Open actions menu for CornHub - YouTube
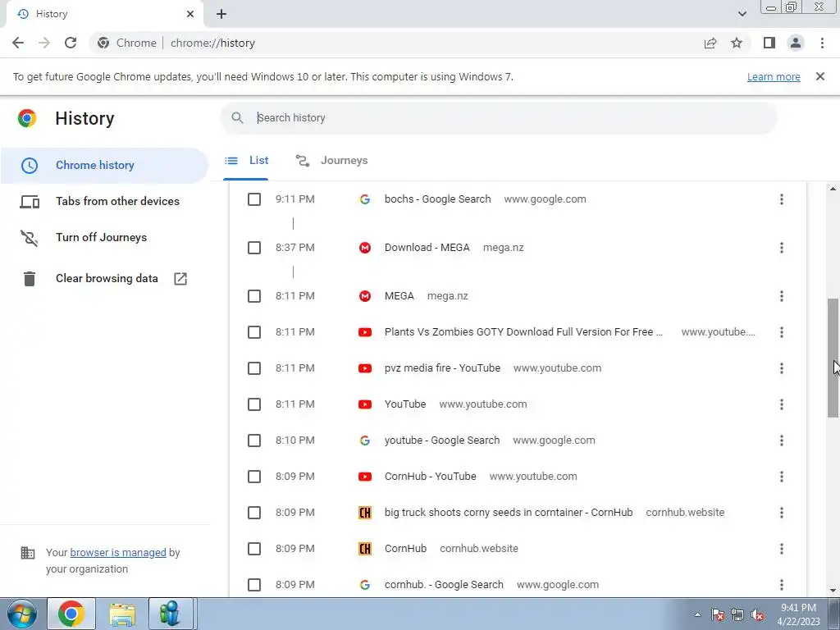This screenshot has height=630, width=840. tap(781, 477)
